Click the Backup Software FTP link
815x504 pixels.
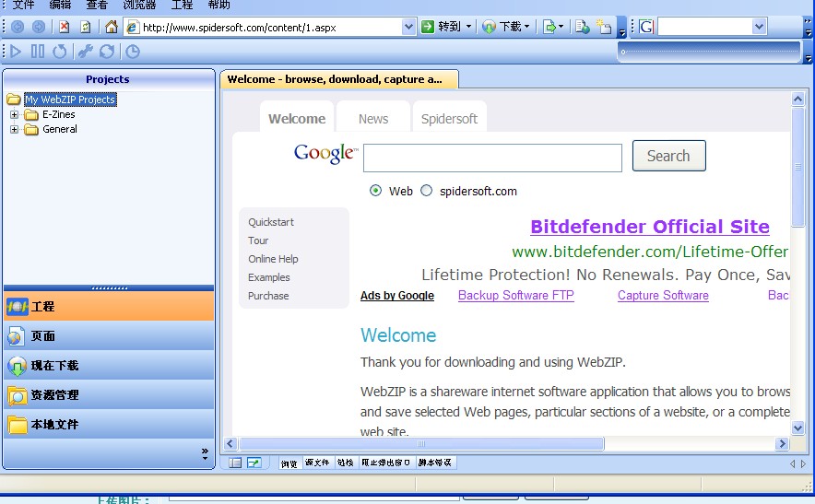pos(516,295)
